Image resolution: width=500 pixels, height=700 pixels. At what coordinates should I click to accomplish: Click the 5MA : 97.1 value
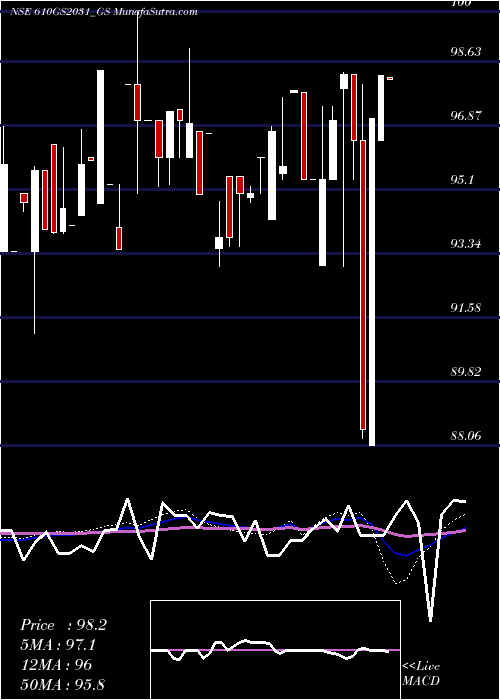click(59, 645)
